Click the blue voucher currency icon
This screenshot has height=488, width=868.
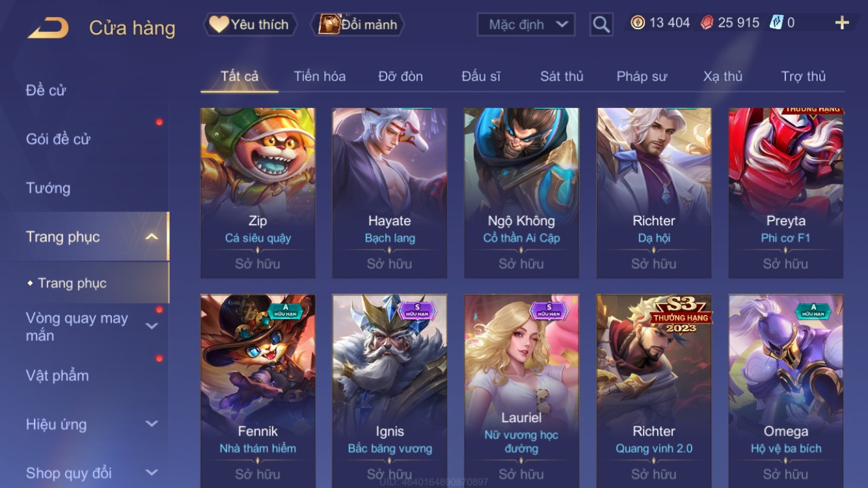point(776,23)
